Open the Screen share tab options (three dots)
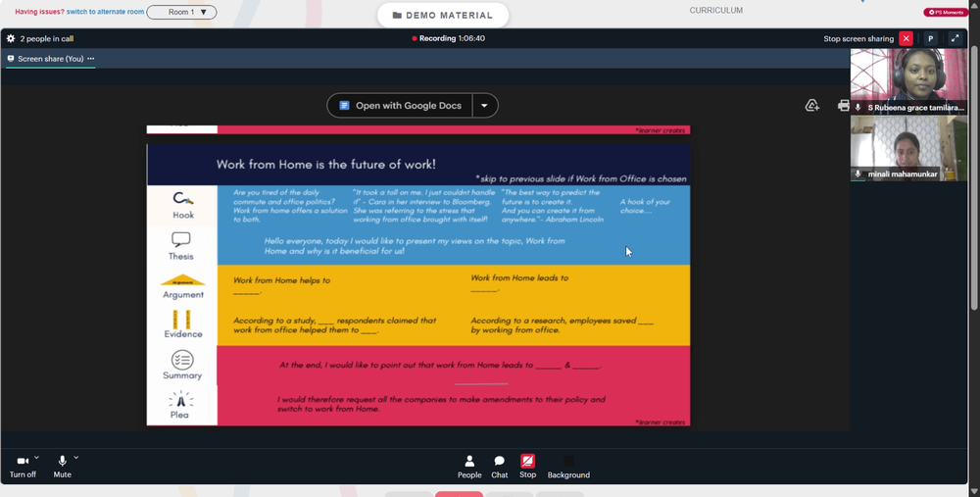Image resolution: width=980 pixels, height=497 pixels. coord(91,59)
